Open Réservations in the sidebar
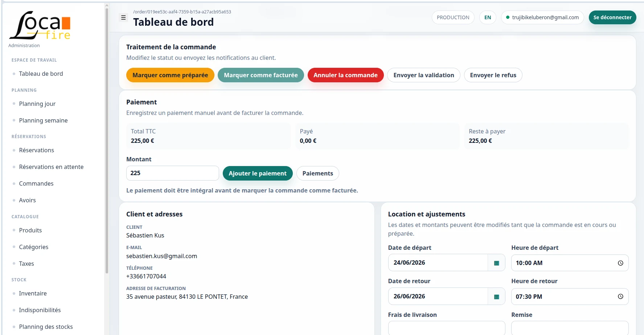This screenshot has width=644, height=335. [37, 150]
